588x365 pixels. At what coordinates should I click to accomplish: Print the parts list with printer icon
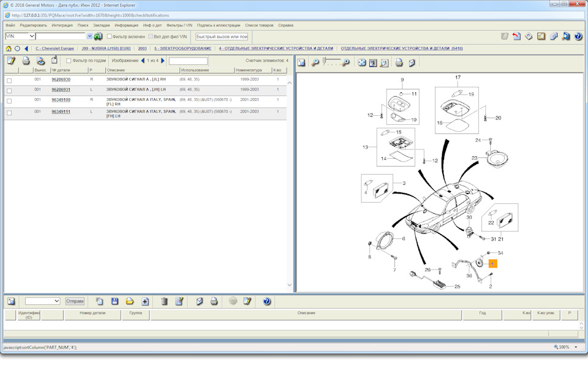click(x=26, y=61)
